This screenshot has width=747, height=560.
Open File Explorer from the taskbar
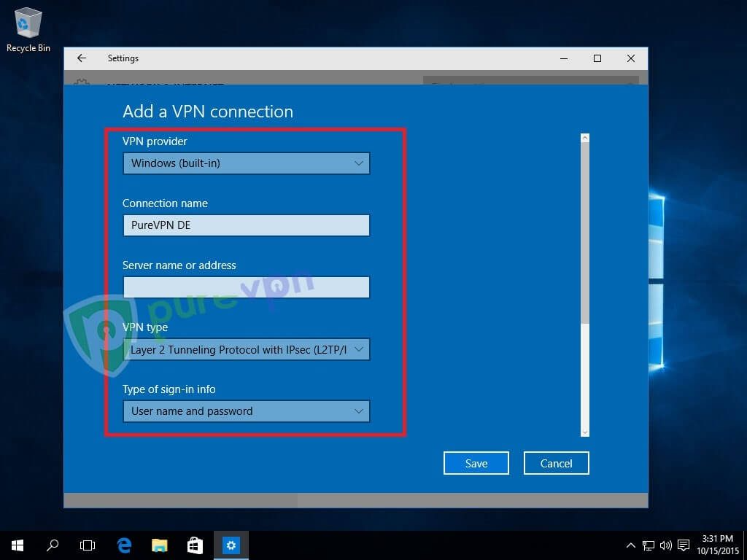click(x=159, y=545)
